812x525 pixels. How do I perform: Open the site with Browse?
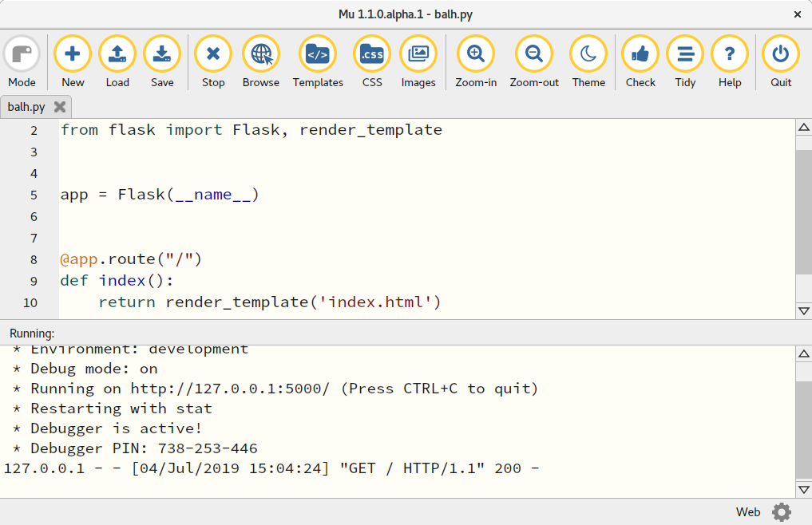tap(261, 61)
